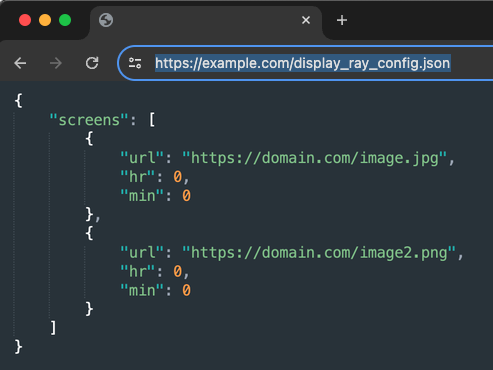Image resolution: width=493 pixels, height=370 pixels.
Task: Click "url" key in first screen object
Action: click(142, 158)
